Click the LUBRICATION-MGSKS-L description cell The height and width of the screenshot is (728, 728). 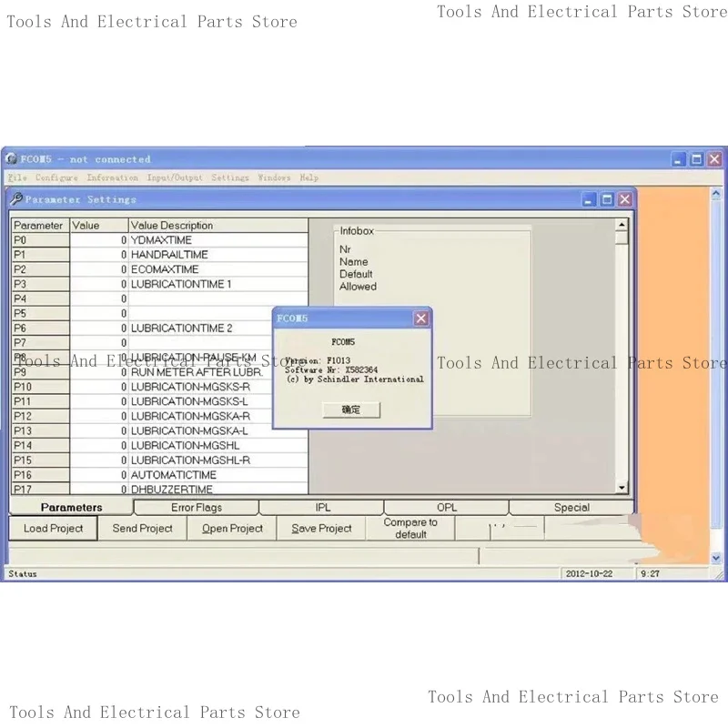pos(200,401)
